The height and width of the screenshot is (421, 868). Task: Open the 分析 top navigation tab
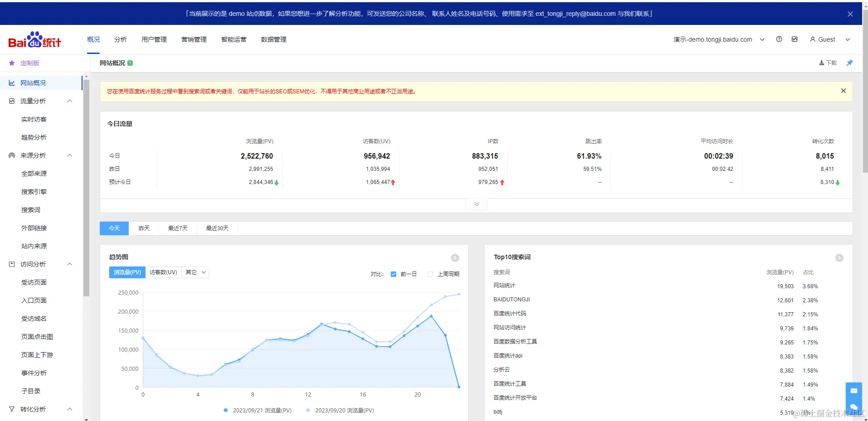pos(121,39)
